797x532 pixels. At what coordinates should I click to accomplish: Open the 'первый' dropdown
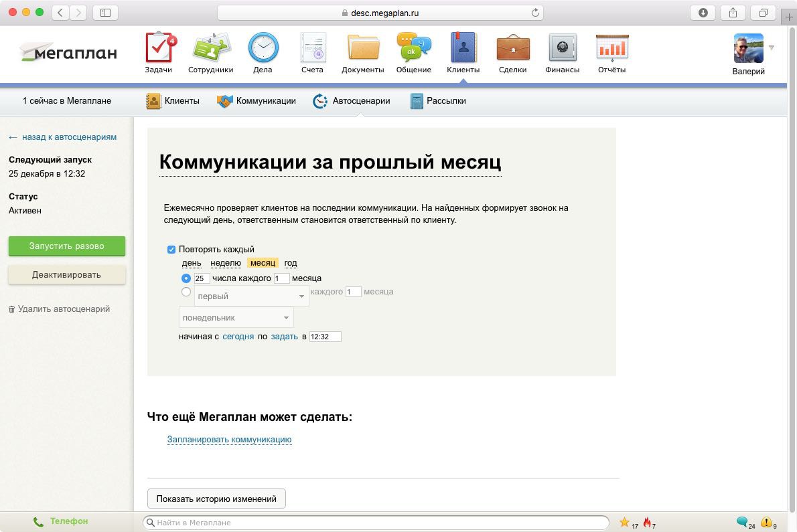tap(250, 295)
